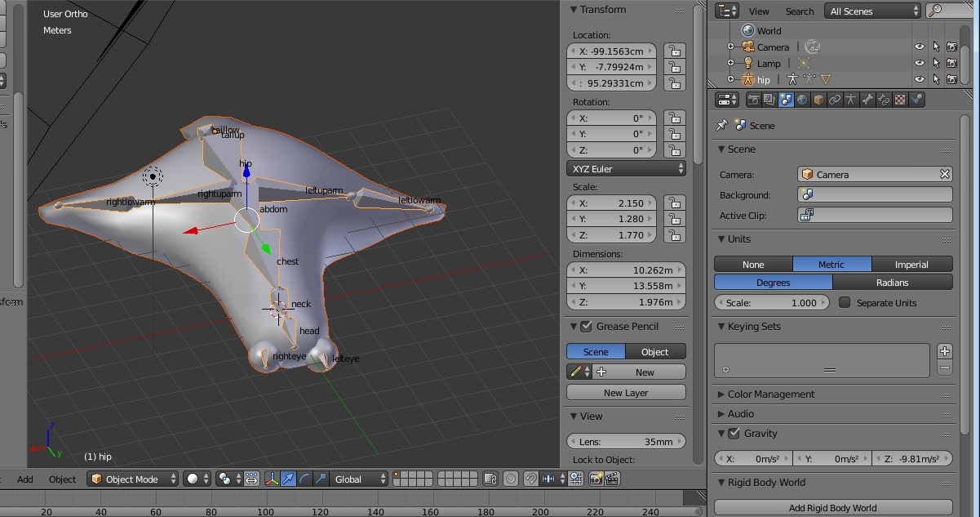Open the Object Mode dropdown
This screenshot has width=980, height=517.
(x=133, y=479)
